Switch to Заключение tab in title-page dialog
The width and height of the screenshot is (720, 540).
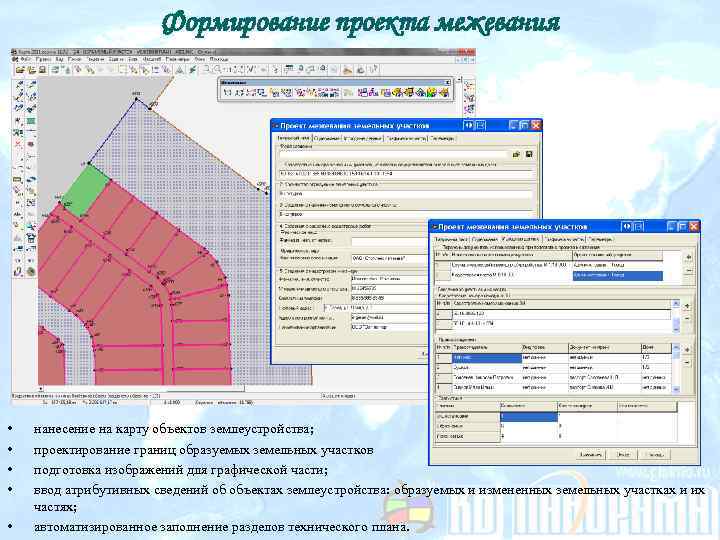[x=442, y=138]
